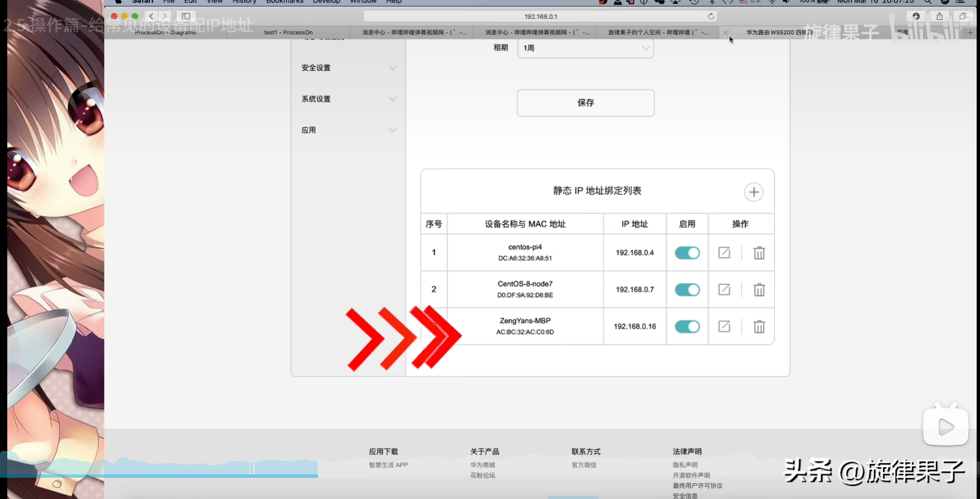The width and height of the screenshot is (980, 499).
Task: Edit the CentOS-8-node7 binding entry
Action: point(724,290)
